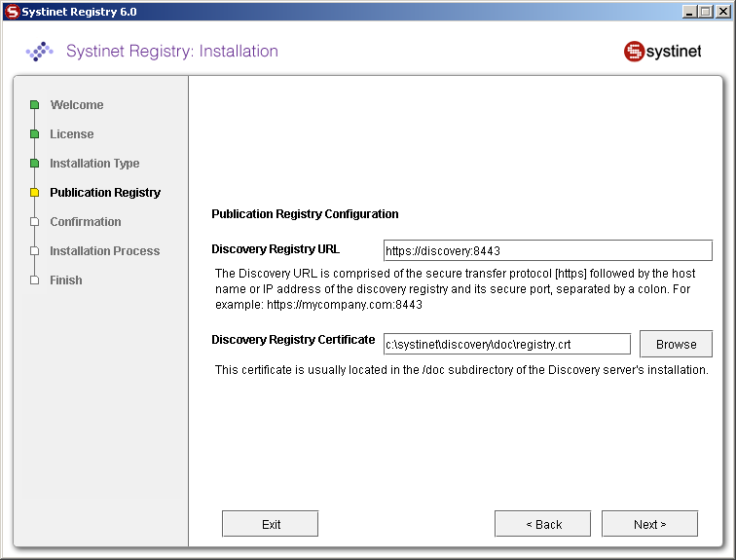The image size is (736, 560).
Task: Click the purple dotted installer logo
Action: pyautogui.click(x=39, y=52)
